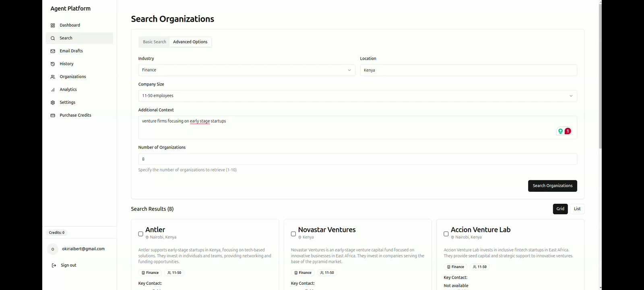Click the Location field containing Kenya
This screenshot has width=644, height=290.
pyautogui.click(x=469, y=70)
